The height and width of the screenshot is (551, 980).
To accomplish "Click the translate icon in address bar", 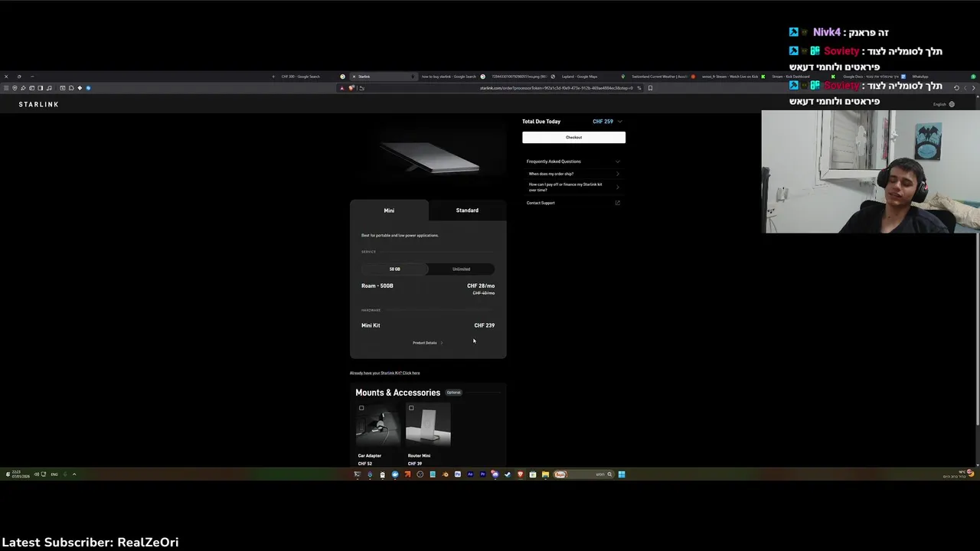I will click(x=639, y=88).
